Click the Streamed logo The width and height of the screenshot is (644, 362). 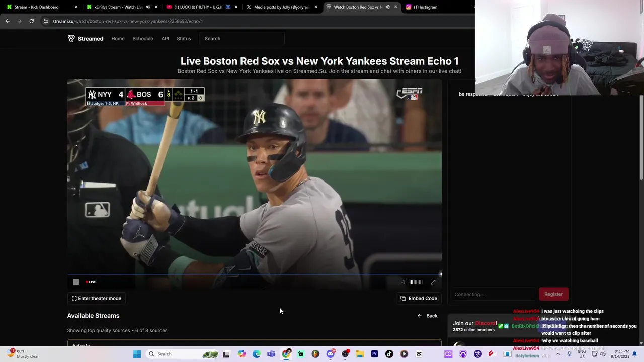[x=86, y=39]
